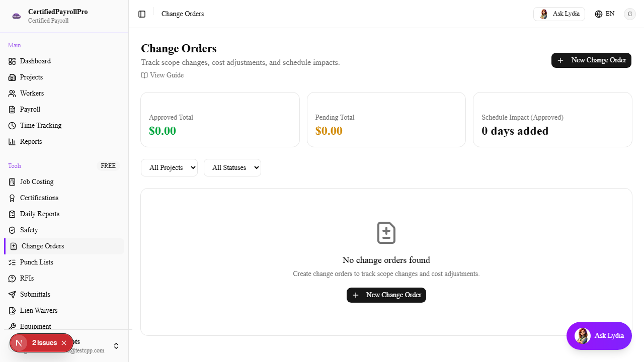
Task: Select the Punch Lists icon
Action: [12, 262]
